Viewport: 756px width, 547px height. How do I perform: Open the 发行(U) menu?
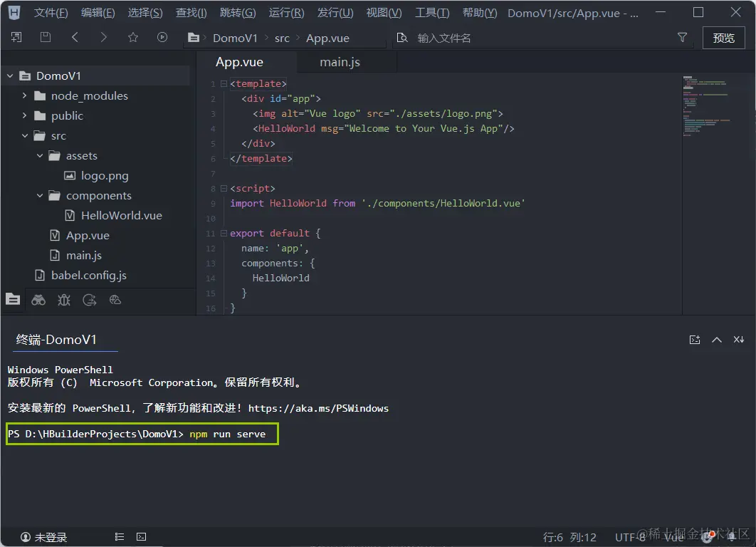coord(335,13)
